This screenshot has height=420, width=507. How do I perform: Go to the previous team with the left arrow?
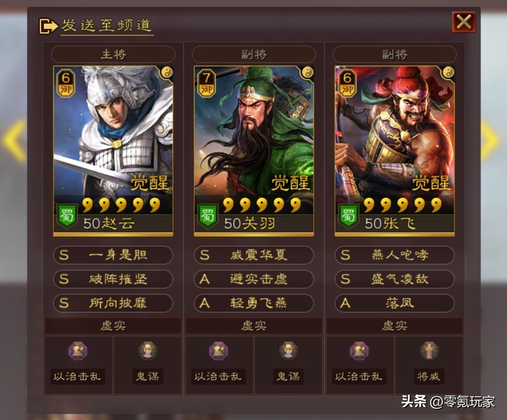click(15, 140)
